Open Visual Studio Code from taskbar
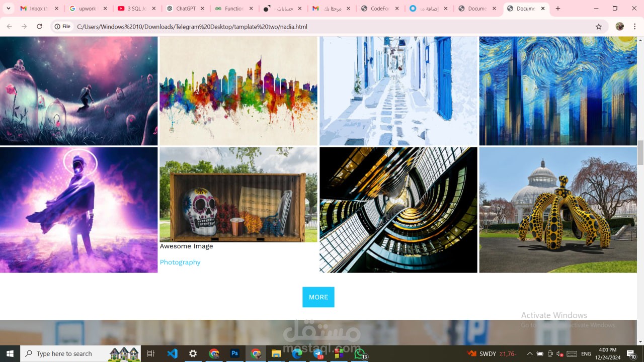The image size is (644, 362). tap(172, 353)
